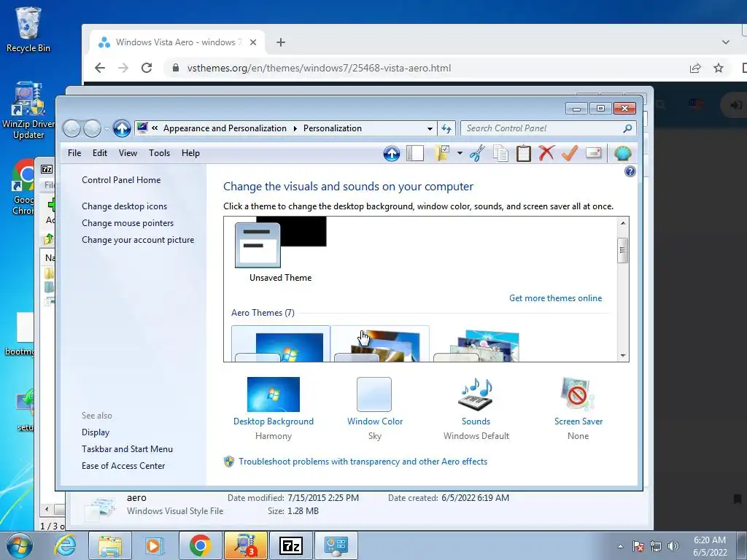This screenshot has width=747, height=560.
Task: Open the Edit menu
Action: [x=99, y=153]
